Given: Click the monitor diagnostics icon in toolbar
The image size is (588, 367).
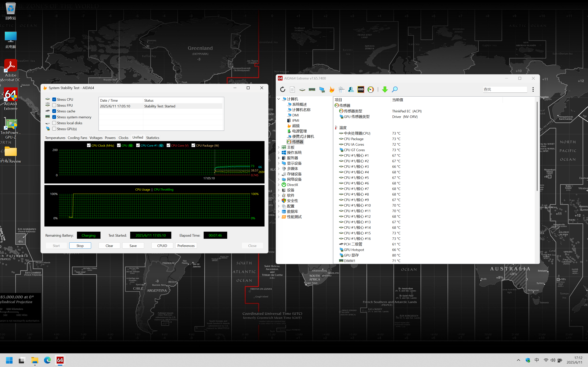Looking at the screenshot, I should pos(322,89).
